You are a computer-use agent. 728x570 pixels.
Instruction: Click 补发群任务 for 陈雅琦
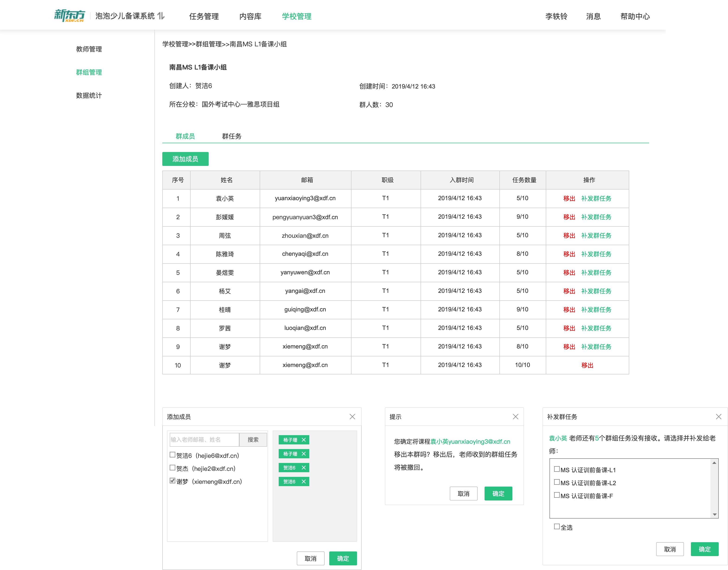pyautogui.click(x=596, y=254)
